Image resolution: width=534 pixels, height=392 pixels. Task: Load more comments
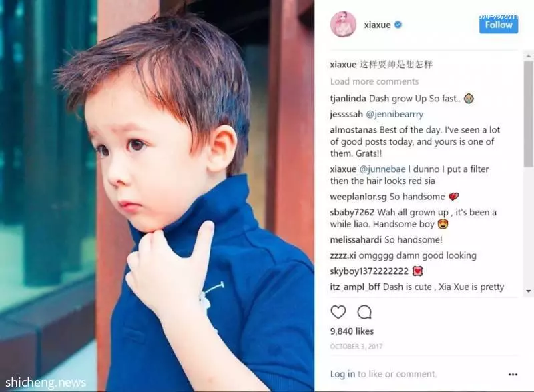(374, 81)
